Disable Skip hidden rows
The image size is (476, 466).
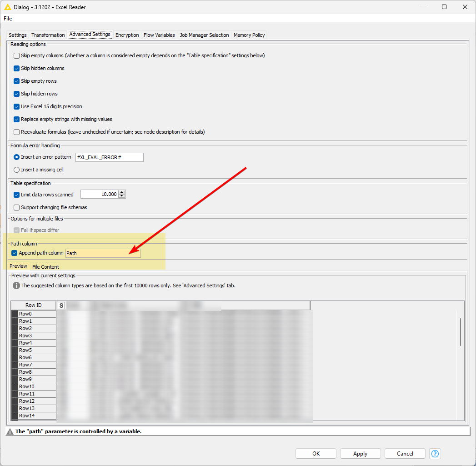point(16,94)
